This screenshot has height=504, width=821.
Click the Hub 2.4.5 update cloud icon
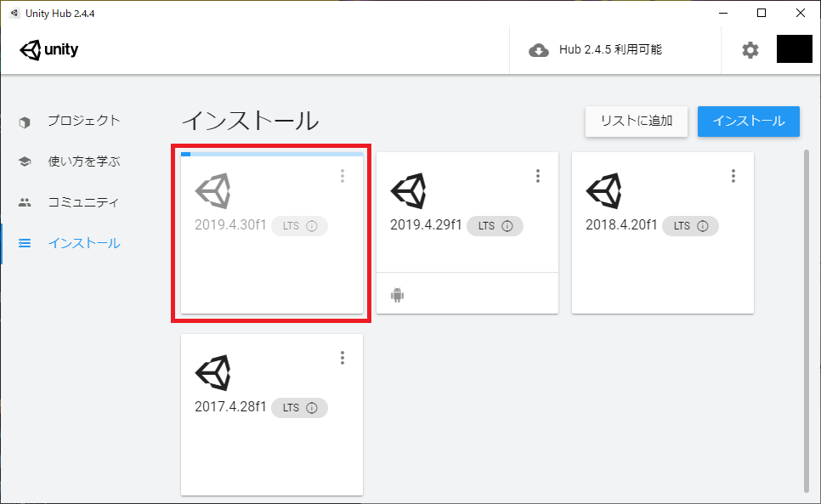click(539, 50)
